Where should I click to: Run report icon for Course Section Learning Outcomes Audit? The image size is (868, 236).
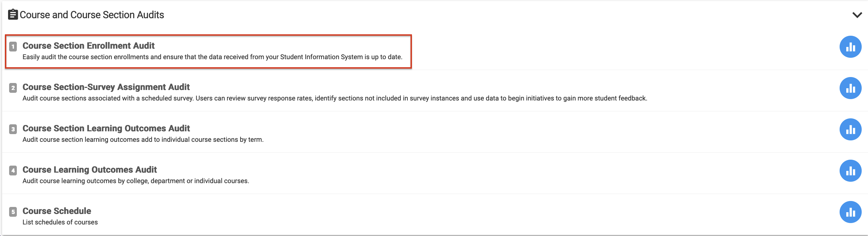(x=850, y=129)
